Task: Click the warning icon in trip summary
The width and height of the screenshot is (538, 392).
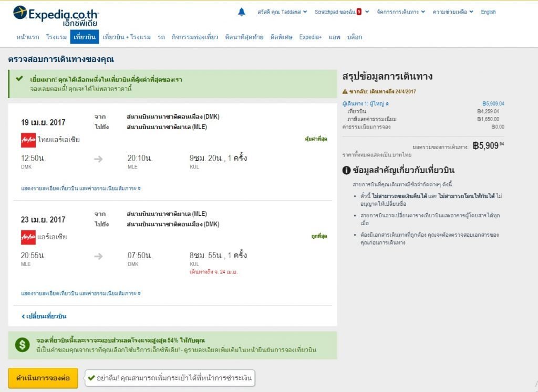Action: 345,91
